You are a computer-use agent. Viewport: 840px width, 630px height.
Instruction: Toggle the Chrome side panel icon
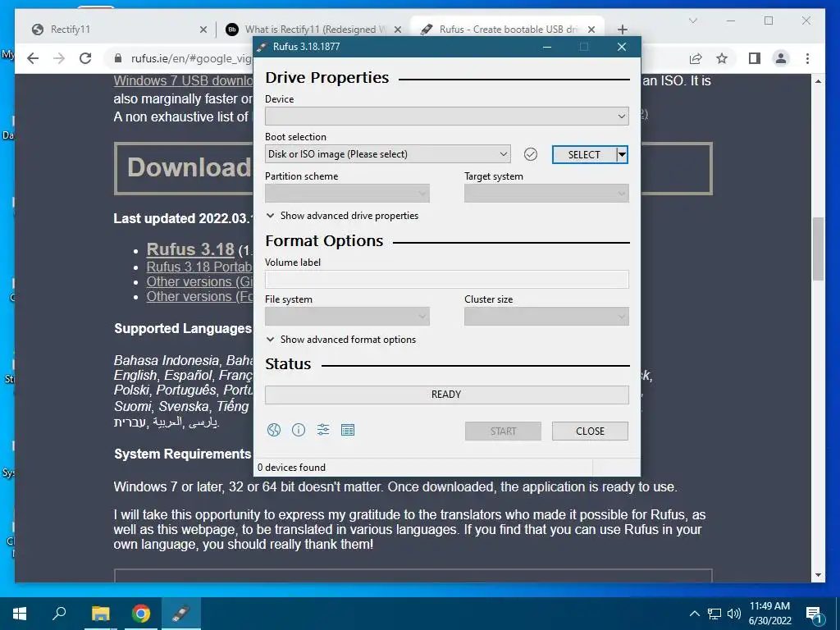coord(755,58)
